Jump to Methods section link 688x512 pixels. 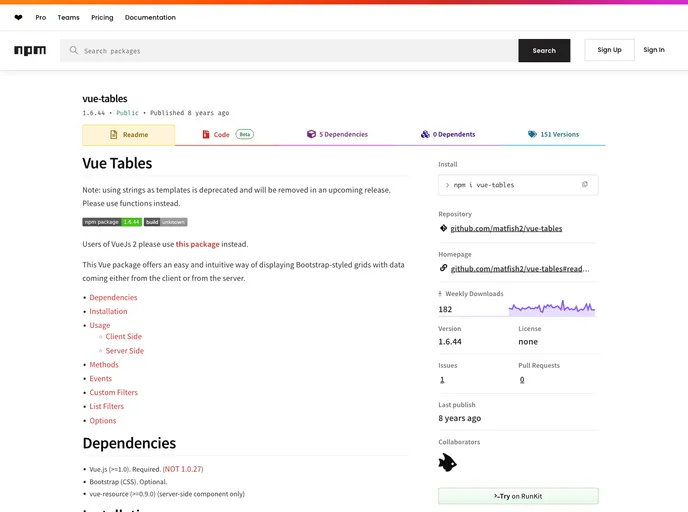click(104, 365)
